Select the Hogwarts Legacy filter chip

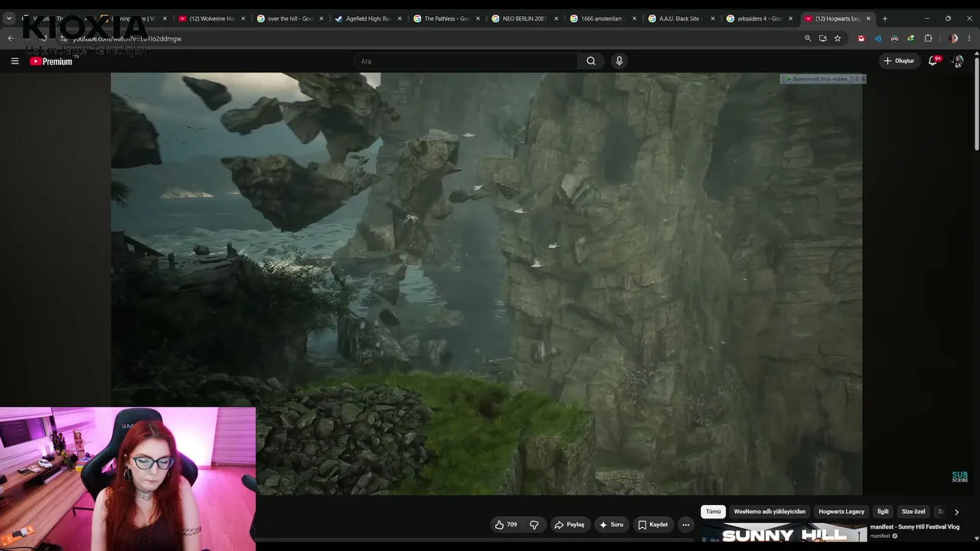click(x=841, y=512)
